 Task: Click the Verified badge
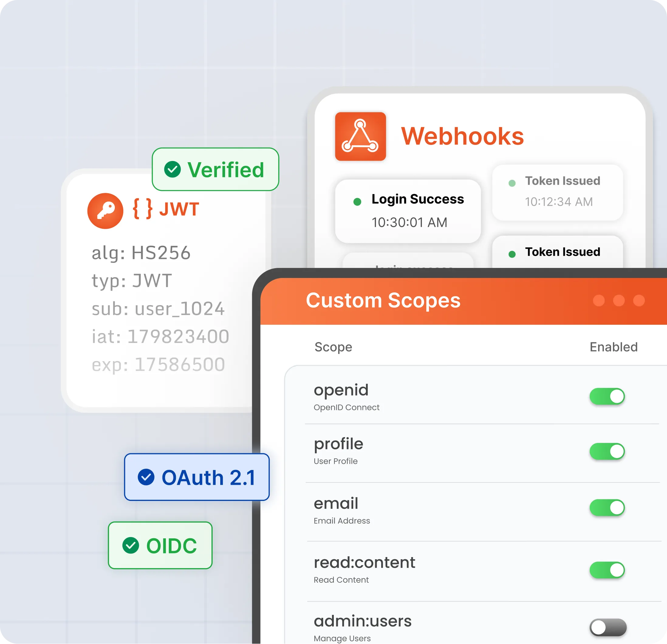point(215,169)
